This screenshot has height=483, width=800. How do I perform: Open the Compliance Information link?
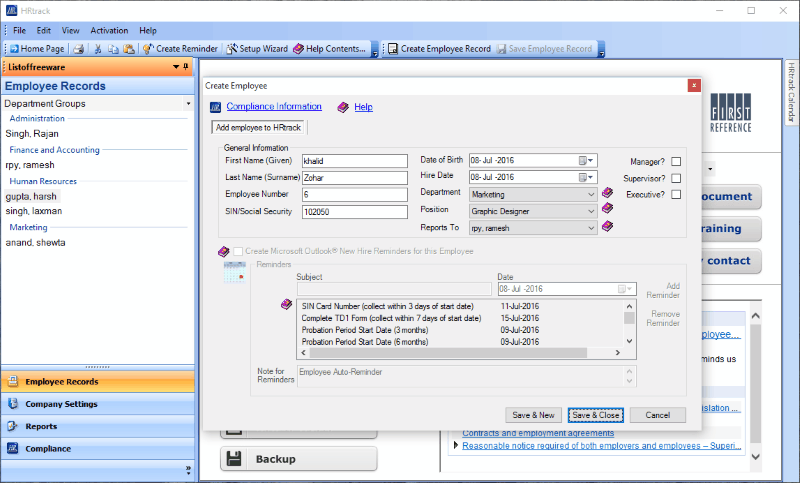[x=274, y=106]
